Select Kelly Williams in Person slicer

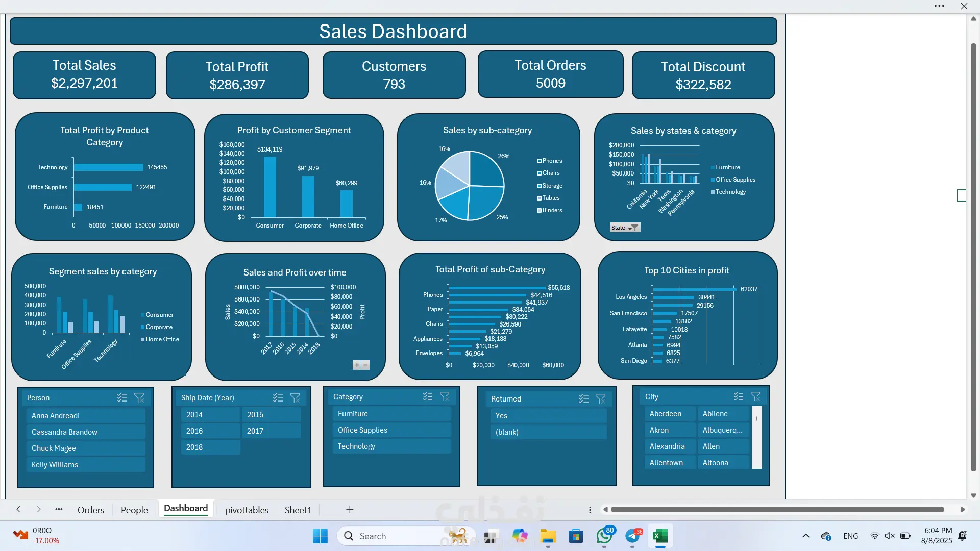tap(86, 465)
